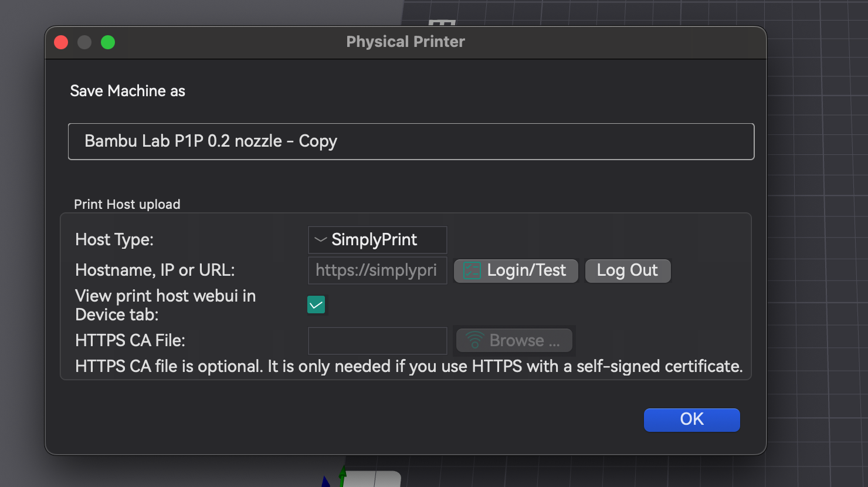Test the connection with Login/Test
Image resolution: width=868 pixels, height=487 pixels.
[516, 270]
